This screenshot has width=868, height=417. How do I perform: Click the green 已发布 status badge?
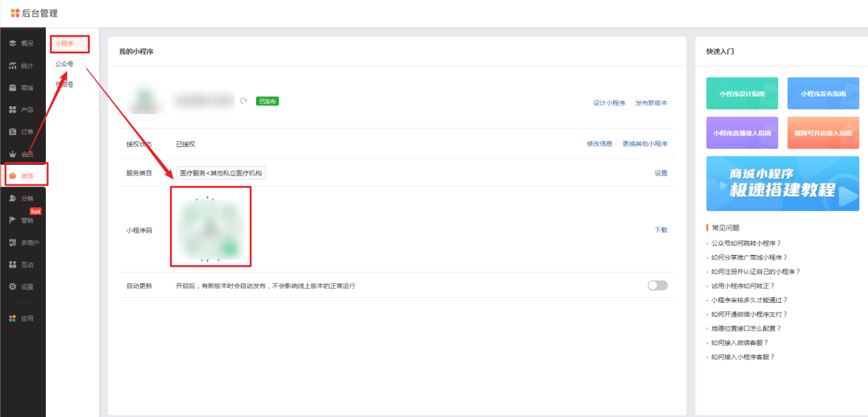(267, 101)
